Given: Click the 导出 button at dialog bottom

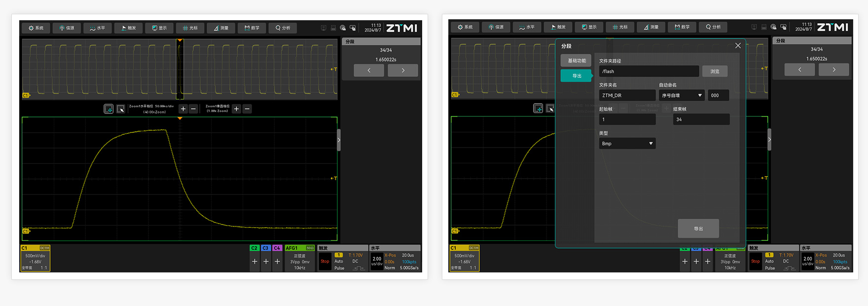Looking at the screenshot, I should pyautogui.click(x=698, y=229).
